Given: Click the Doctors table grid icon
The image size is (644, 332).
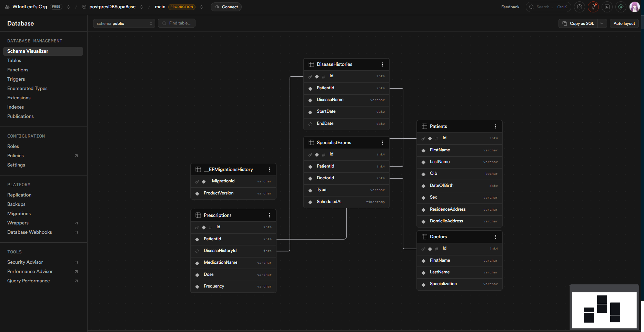Looking at the screenshot, I should coord(424,237).
